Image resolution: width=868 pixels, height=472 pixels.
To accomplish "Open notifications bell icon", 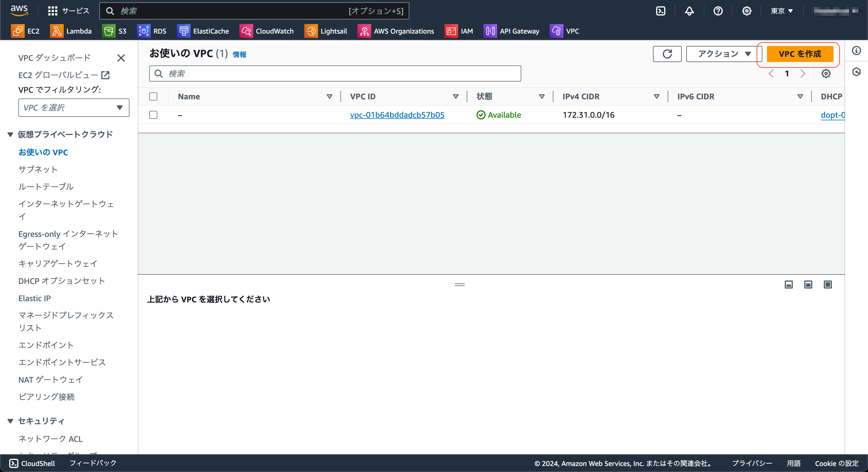I will click(x=689, y=10).
